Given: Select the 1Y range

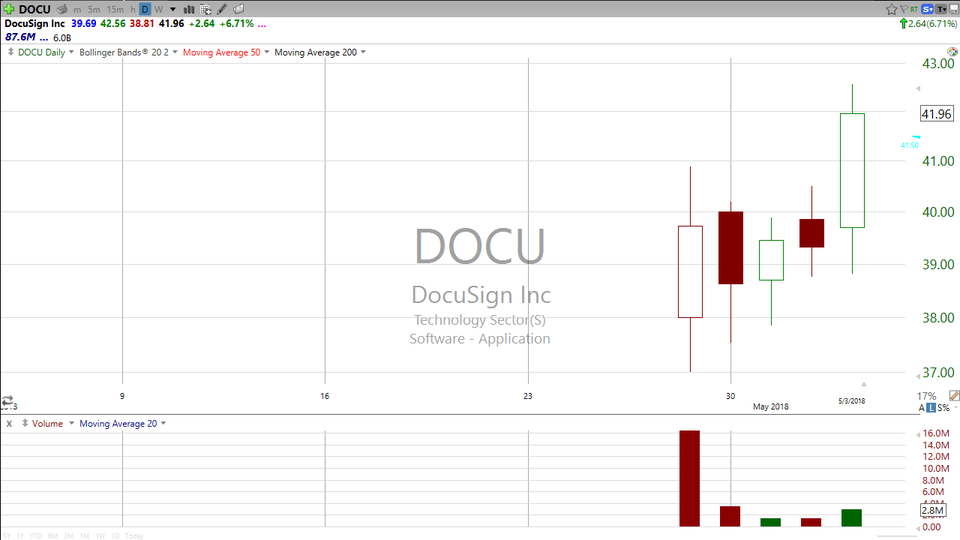Looking at the screenshot, I should [x=20, y=536].
